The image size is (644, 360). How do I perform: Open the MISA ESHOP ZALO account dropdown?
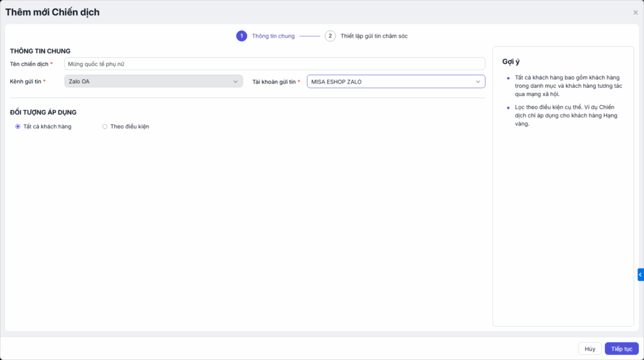tap(395, 82)
